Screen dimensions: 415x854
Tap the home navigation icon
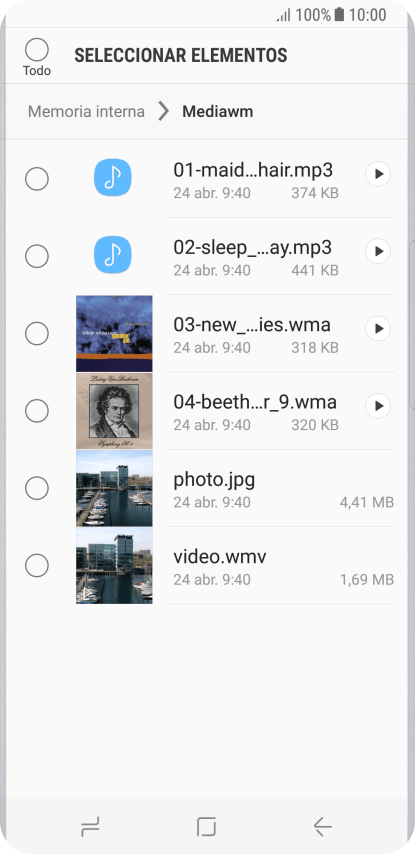coord(206,827)
